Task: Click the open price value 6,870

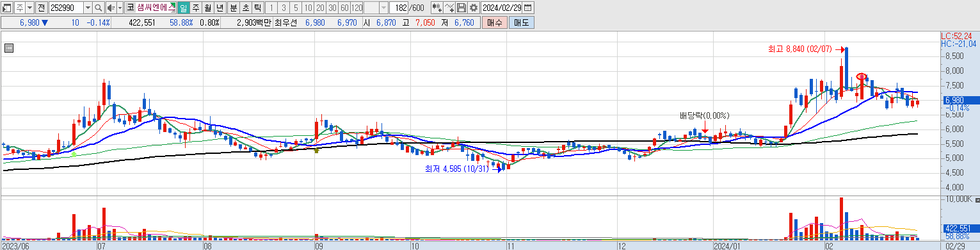Action: point(386,22)
